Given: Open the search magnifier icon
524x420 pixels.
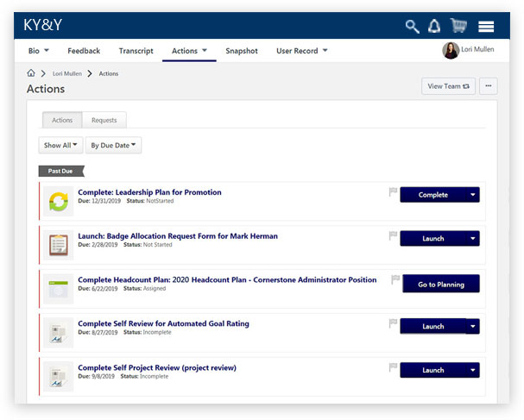Looking at the screenshot, I should pos(412,27).
